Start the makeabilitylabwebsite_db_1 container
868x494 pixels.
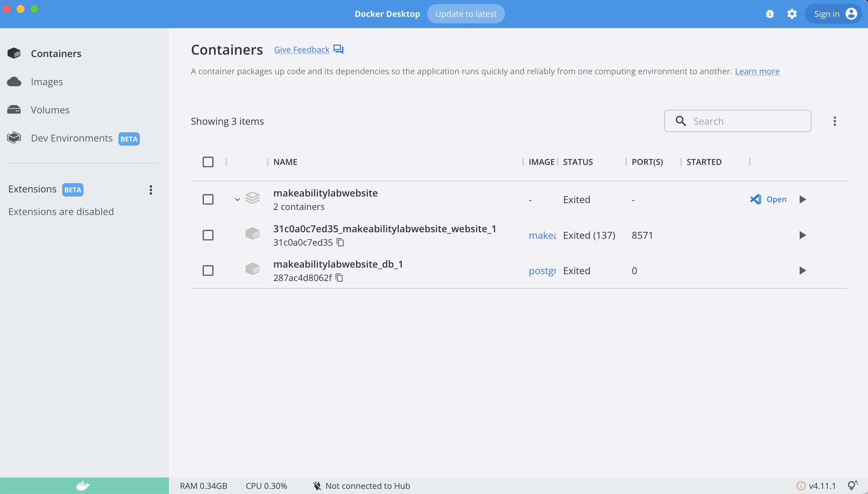click(x=803, y=270)
